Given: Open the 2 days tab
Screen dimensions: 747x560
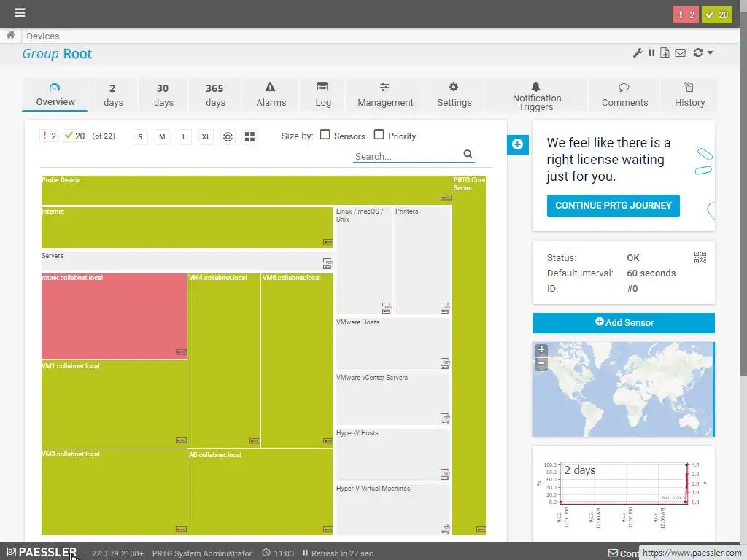Looking at the screenshot, I should 113,95.
